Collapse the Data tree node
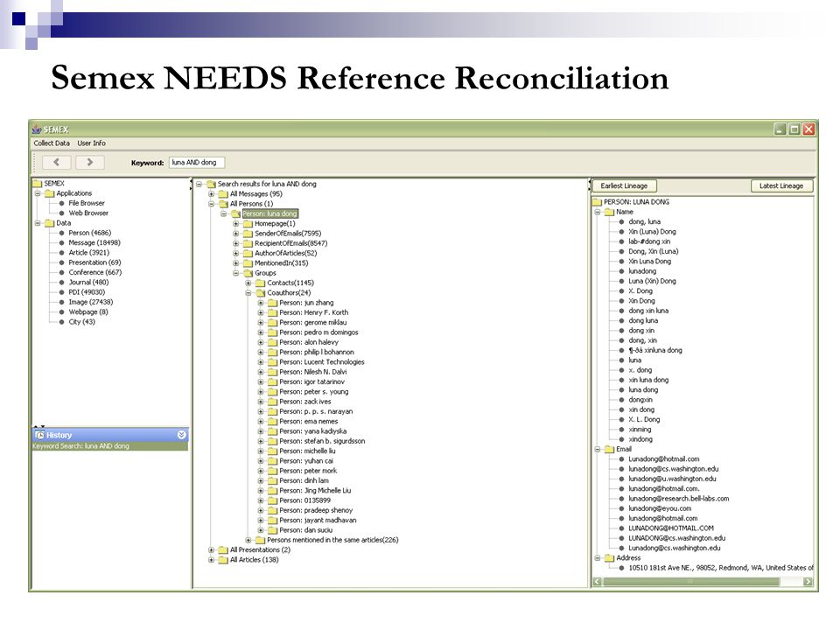840x630 pixels. click(38, 223)
